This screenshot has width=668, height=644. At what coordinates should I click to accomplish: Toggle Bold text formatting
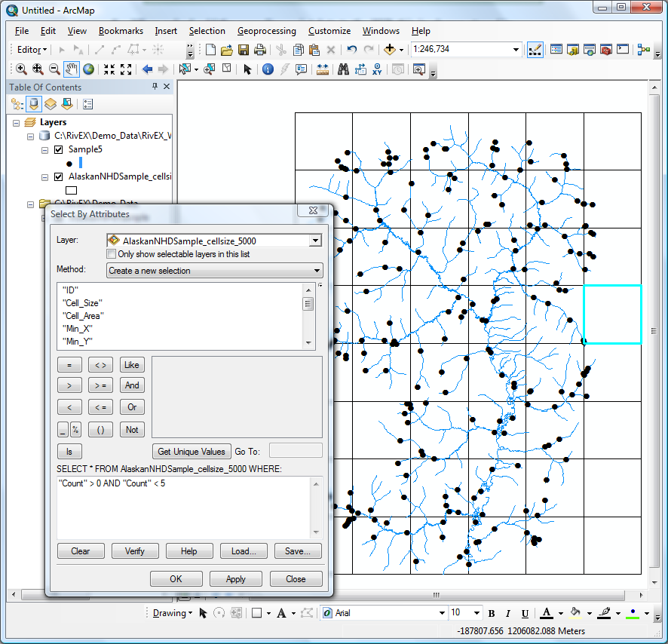click(x=492, y=613)
